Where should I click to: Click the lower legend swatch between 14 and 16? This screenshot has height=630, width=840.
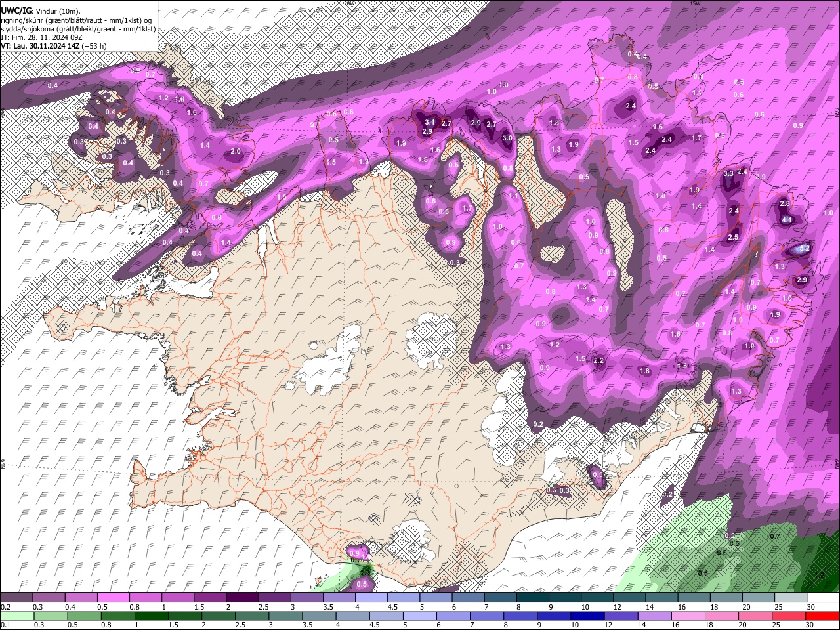pos(655,616)
